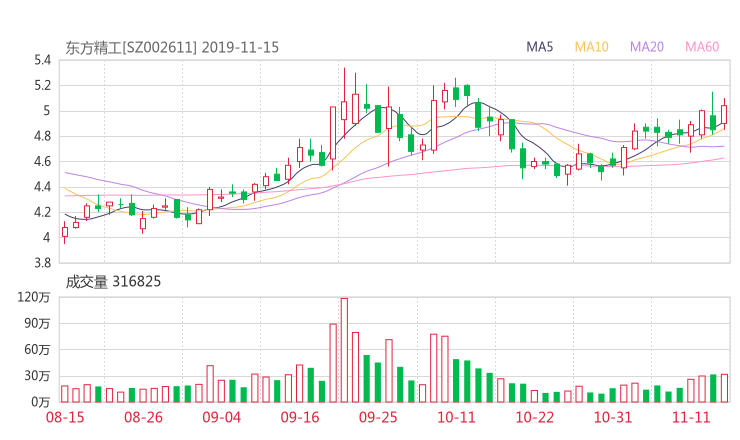Click the 11-11 date axis label

(691, 417)
